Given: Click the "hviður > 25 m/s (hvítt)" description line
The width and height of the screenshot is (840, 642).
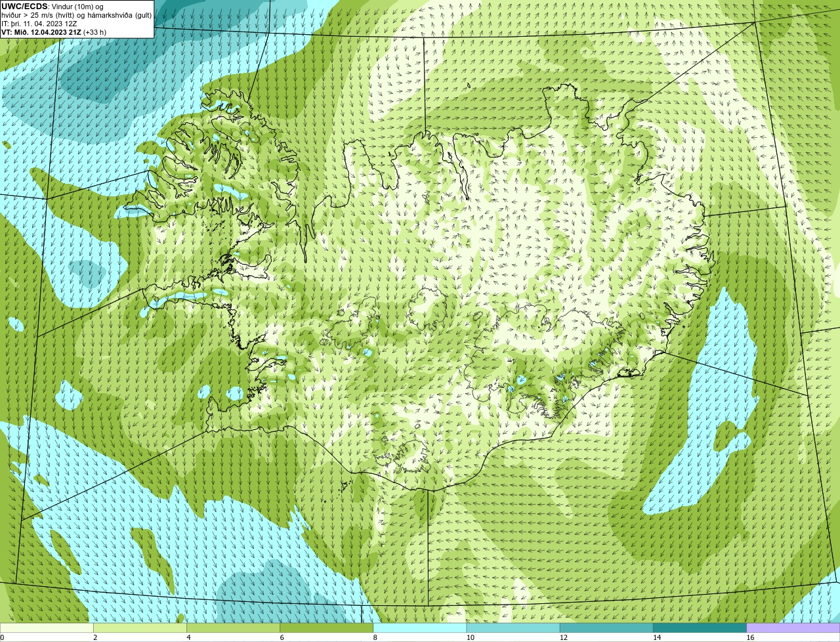Looking at the screenshot, I should [76, 15].
